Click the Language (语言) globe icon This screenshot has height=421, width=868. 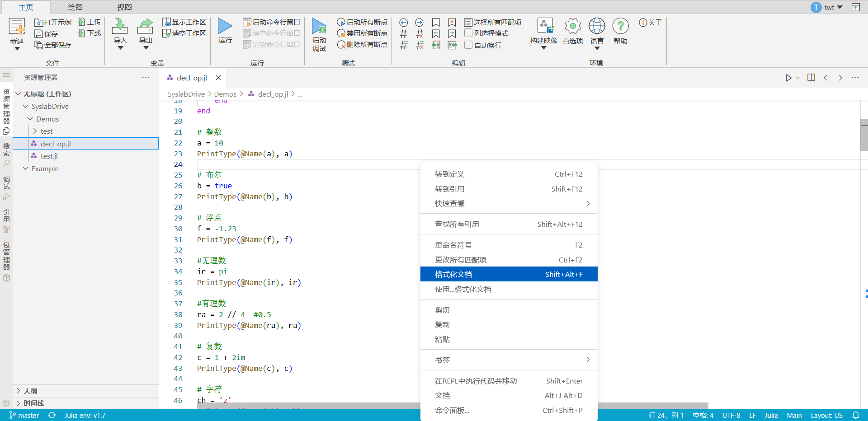tap(597, 26)
